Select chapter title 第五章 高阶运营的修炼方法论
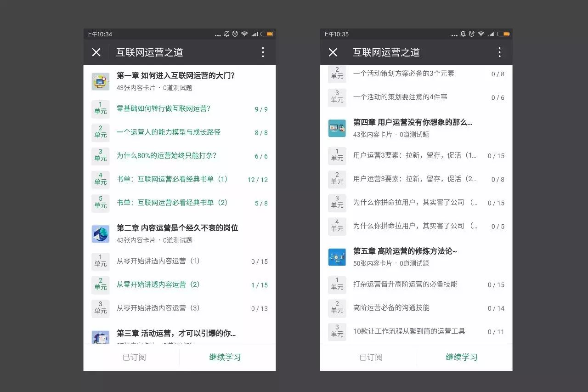 pyautogui.click(x=405, y=251)
